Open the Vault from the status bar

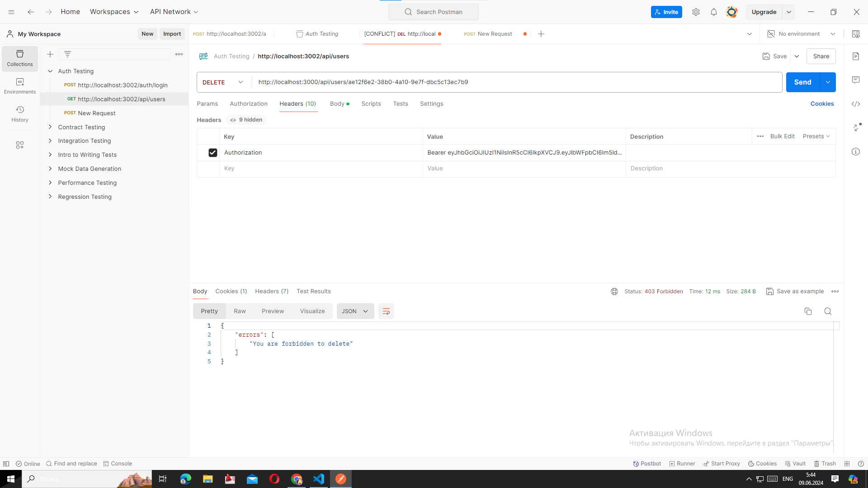[x=795, y=464]
